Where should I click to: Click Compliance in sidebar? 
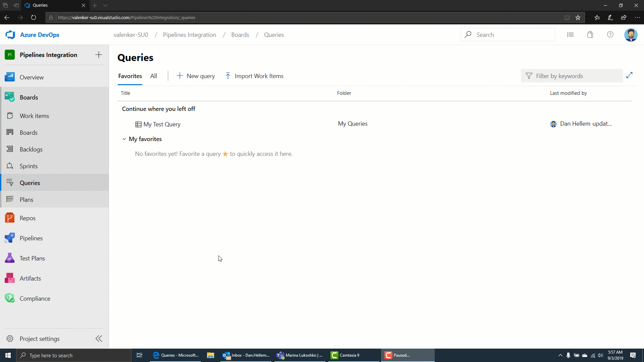pyautogui.click(x=35, y=298)
